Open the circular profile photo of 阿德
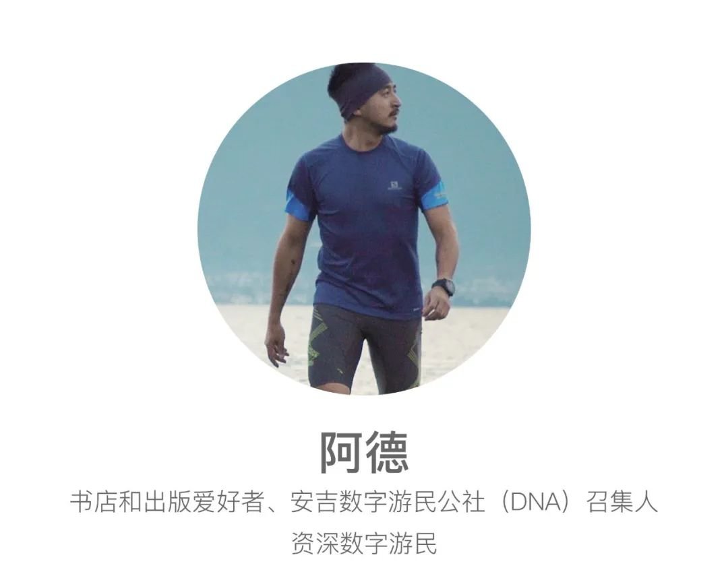 [364, 229]
